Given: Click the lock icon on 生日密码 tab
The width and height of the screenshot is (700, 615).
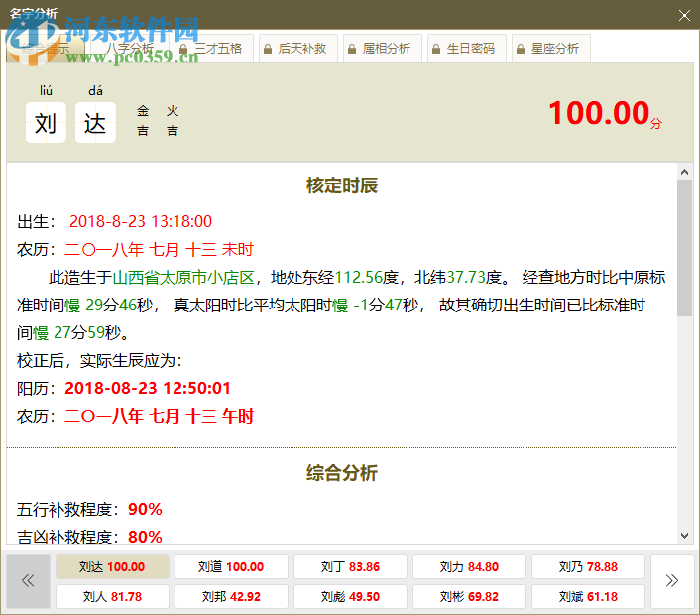Looking at the screenshot, I should click(x=436, y=49).
